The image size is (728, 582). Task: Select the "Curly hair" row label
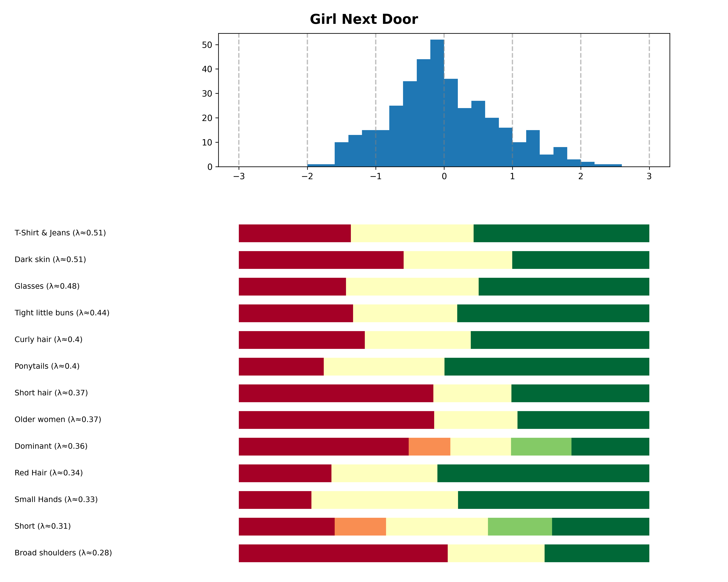48,339
